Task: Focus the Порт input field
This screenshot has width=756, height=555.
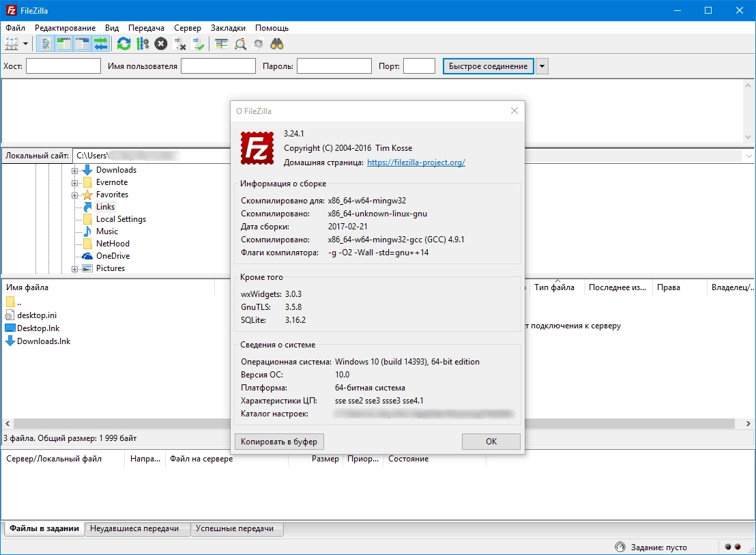Action: [419, 66]
